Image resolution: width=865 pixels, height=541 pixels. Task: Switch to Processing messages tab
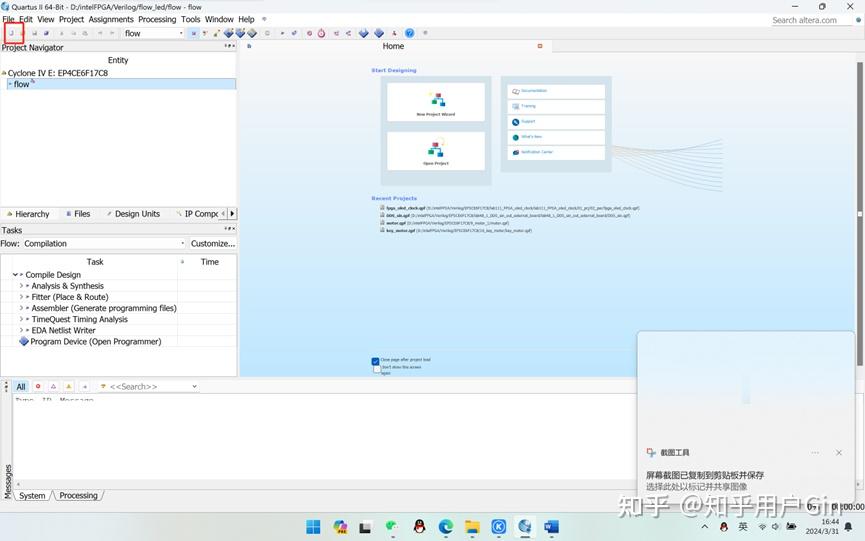[x=78, y=496]
